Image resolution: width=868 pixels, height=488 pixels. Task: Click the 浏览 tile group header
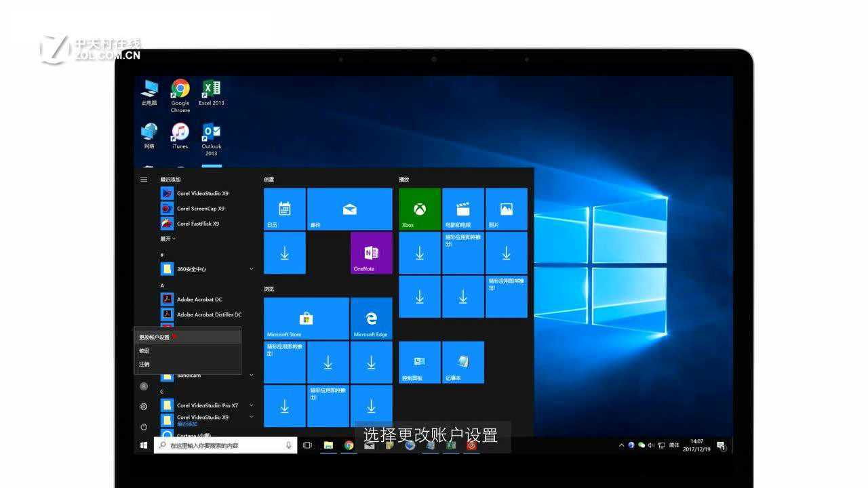tap(269, 289)
